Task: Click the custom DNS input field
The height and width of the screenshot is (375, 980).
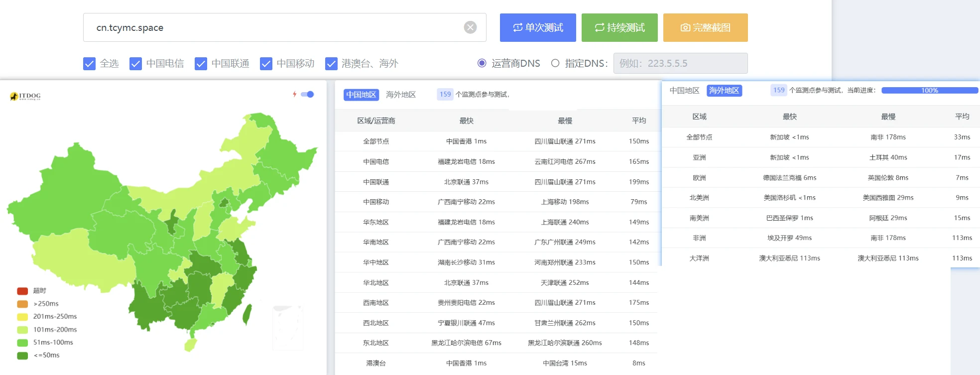Action: [x=680, y=63]
